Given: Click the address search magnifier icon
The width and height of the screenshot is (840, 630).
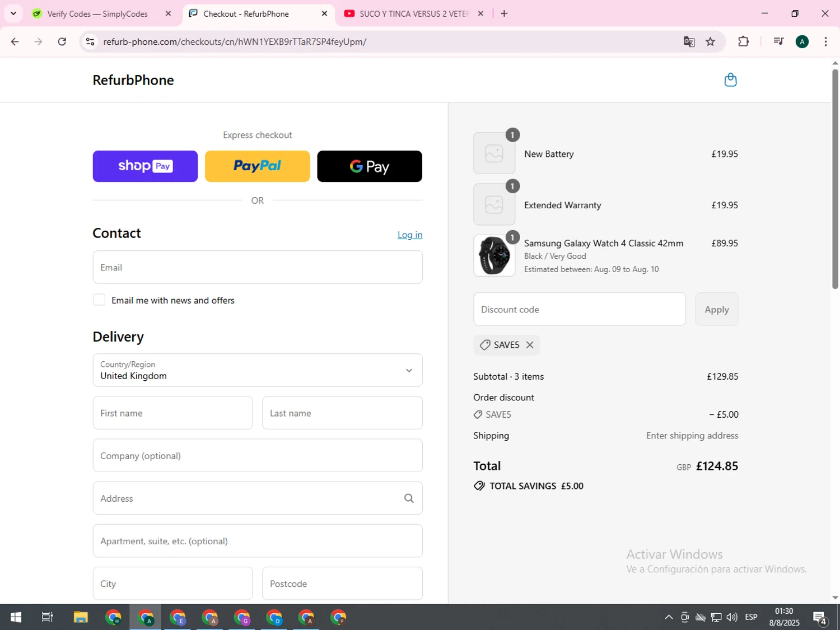Looking at the screenshot, I should [x=409, y=498].
